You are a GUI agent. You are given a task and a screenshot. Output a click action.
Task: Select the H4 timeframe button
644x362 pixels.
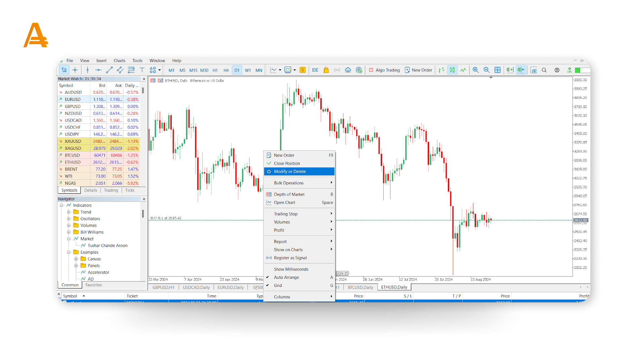(226, 70)
